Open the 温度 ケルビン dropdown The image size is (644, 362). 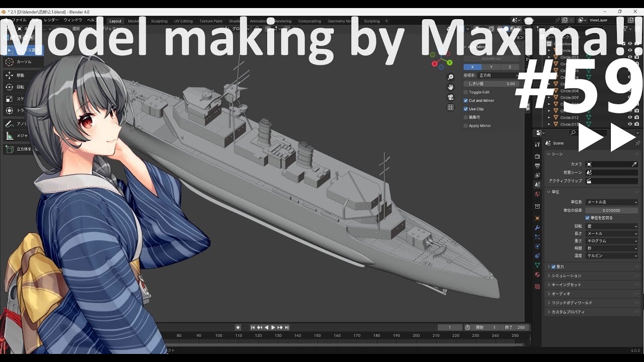pyautogui.click(x=612, y=256)
